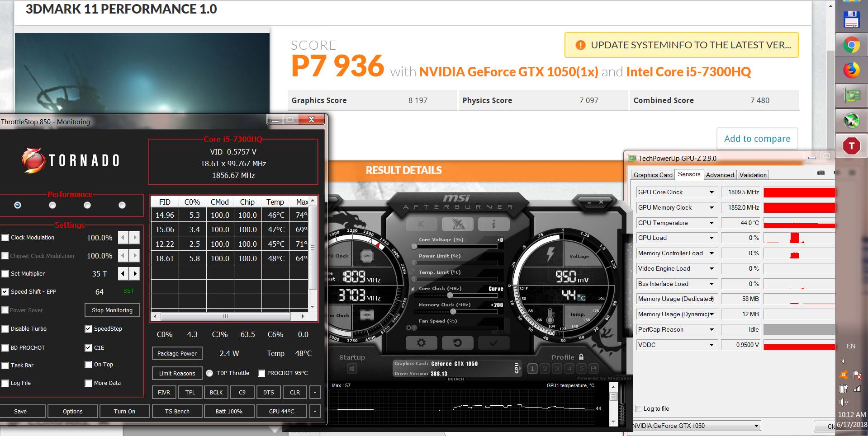
Task: Open ThrottleStop TS Bench
Action: [177, 412]
